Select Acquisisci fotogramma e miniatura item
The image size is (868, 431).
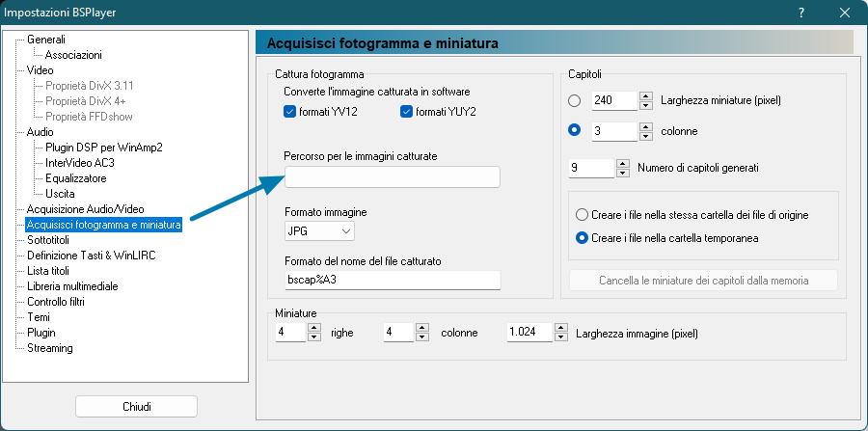104,225
